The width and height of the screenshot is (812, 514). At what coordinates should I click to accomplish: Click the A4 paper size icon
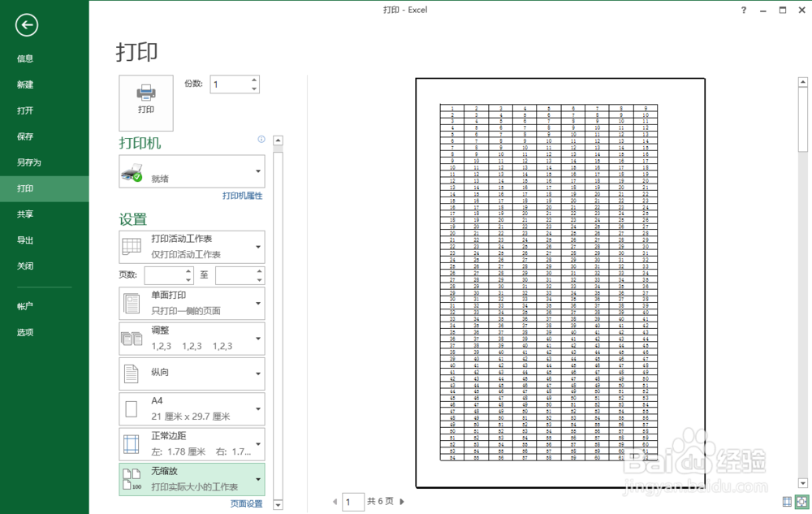tap(132, 408)
